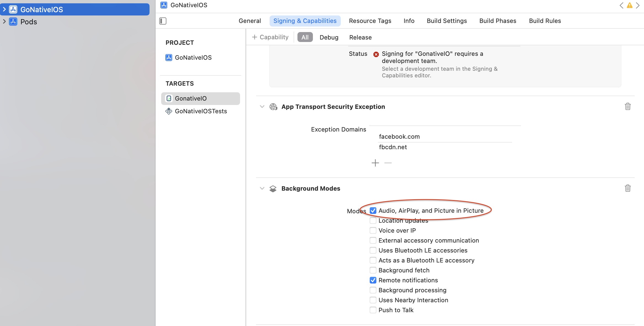Select the GoNativeIOSTests target

pos(201,111)
